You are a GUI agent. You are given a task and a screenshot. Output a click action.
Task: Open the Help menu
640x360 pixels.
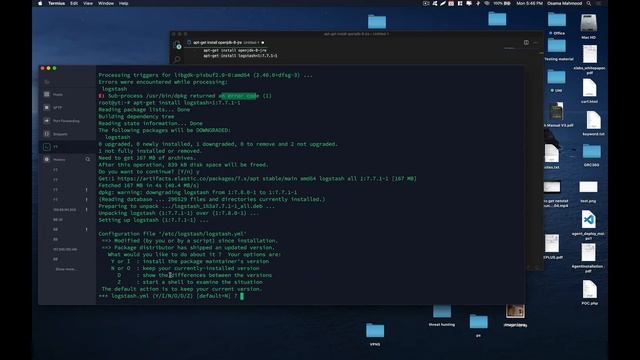point(123,3)
